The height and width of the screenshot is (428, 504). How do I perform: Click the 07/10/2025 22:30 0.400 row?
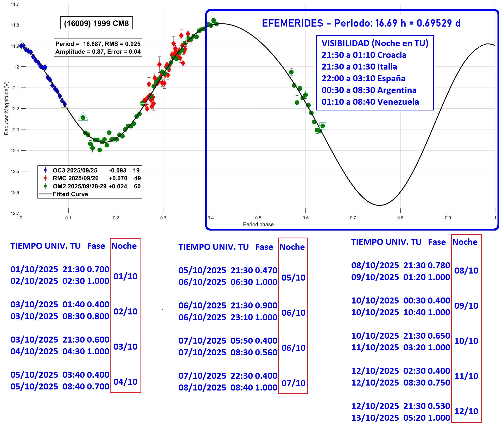tap(228, 376)
